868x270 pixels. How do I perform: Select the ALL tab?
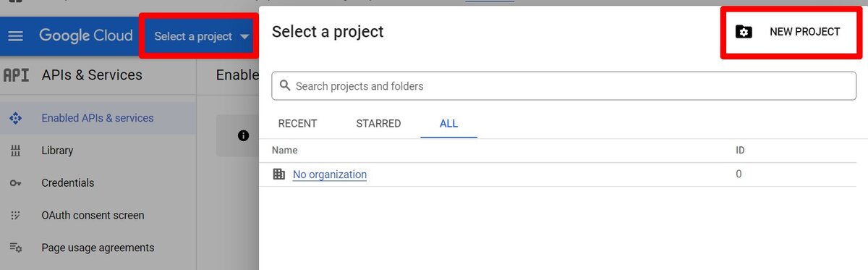point(448,124)
